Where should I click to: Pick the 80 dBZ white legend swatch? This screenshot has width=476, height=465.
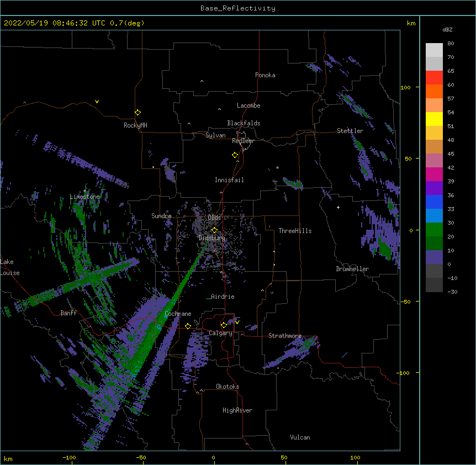[x=434, y=50]
